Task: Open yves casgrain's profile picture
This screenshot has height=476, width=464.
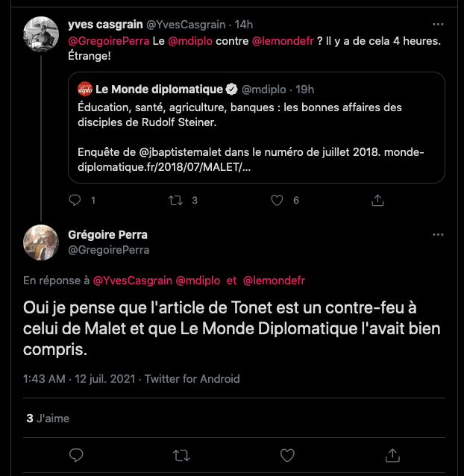Action: point(43,34)
